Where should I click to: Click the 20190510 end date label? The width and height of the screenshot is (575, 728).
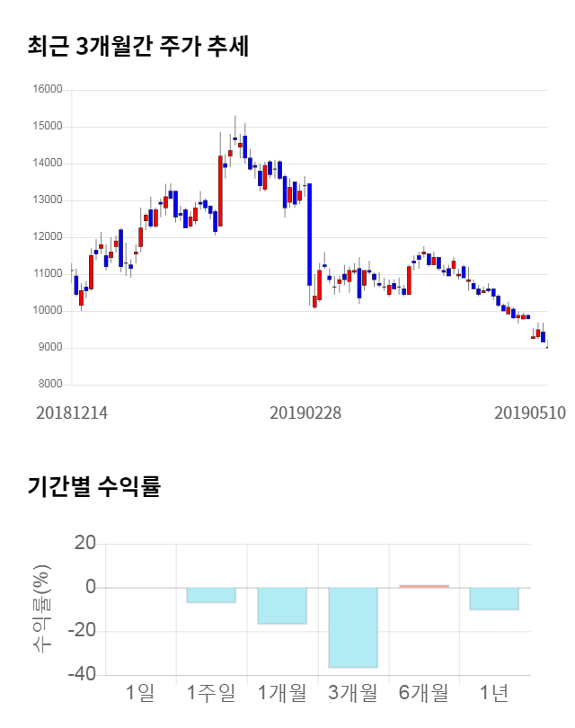530,413
